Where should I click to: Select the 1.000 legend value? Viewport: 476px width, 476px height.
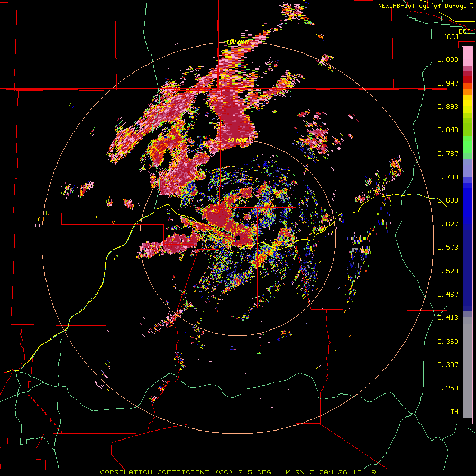coord(448,59)
